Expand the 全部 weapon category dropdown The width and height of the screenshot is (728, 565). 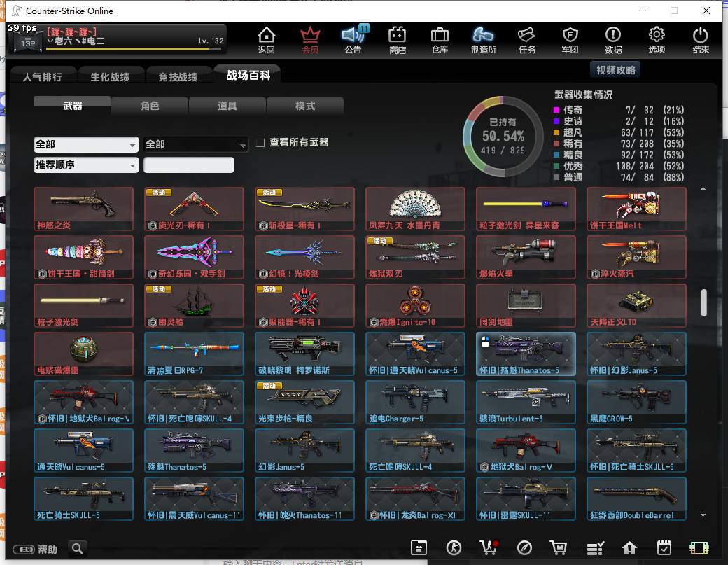[86, 144]
